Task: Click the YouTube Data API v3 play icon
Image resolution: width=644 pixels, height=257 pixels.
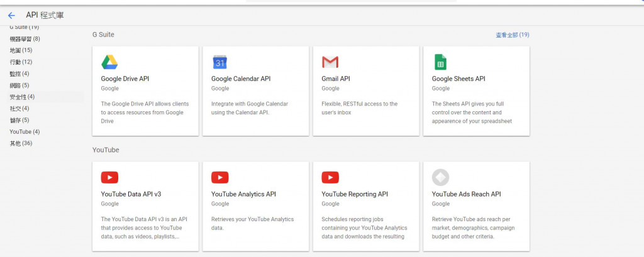Action: click(x=109, y=177)
